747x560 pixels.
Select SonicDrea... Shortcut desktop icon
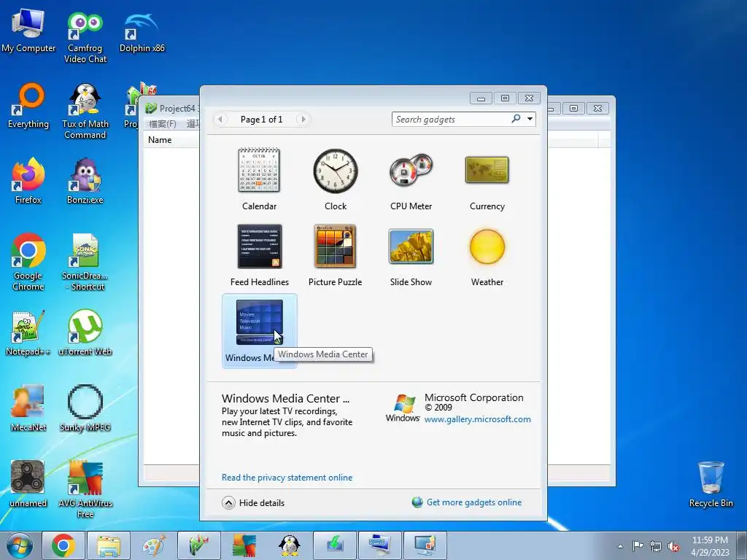(85, 262)
